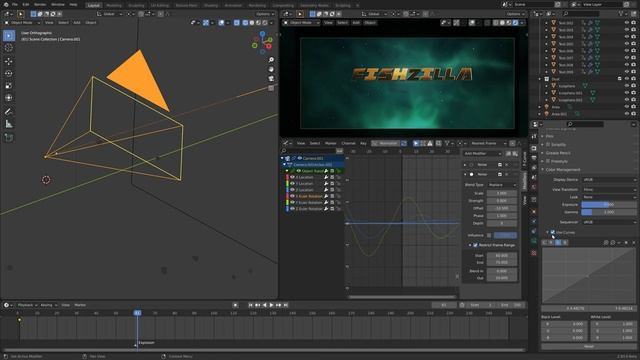Open the left viewport Options popover

click(265, 14)
